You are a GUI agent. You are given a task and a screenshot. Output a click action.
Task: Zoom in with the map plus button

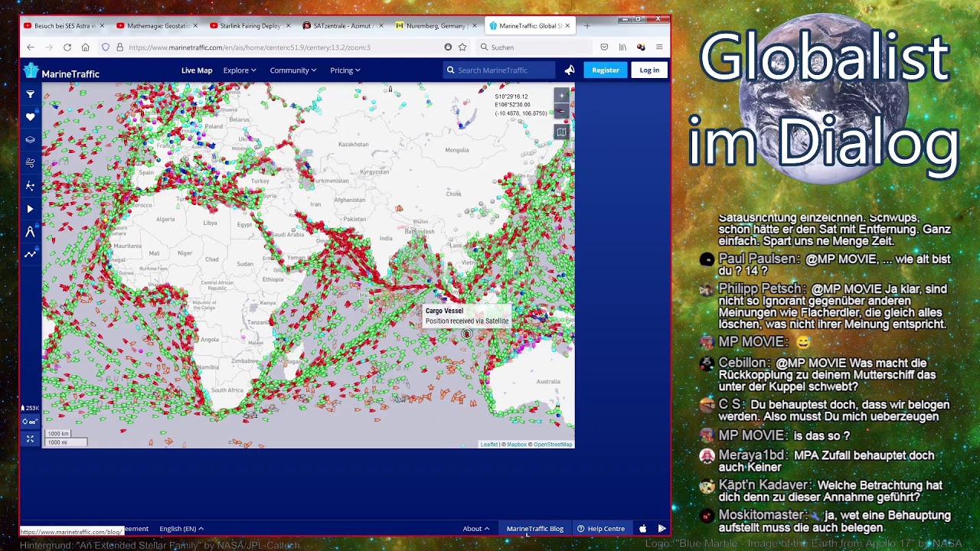tap(561, 96)
